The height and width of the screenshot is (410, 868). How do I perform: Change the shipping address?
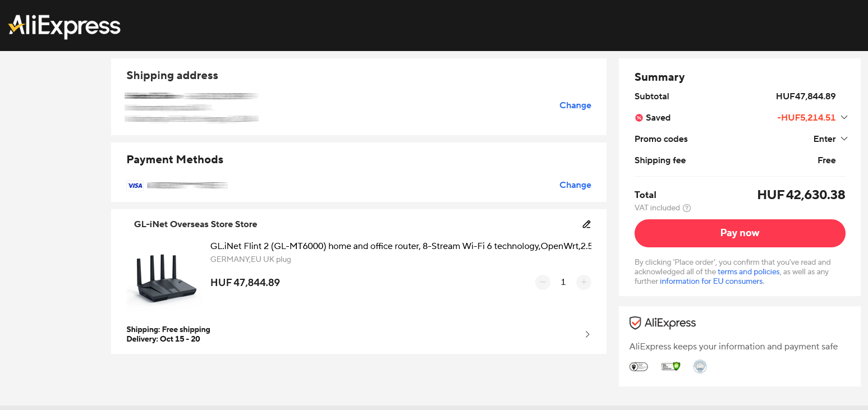pos(575,105)
